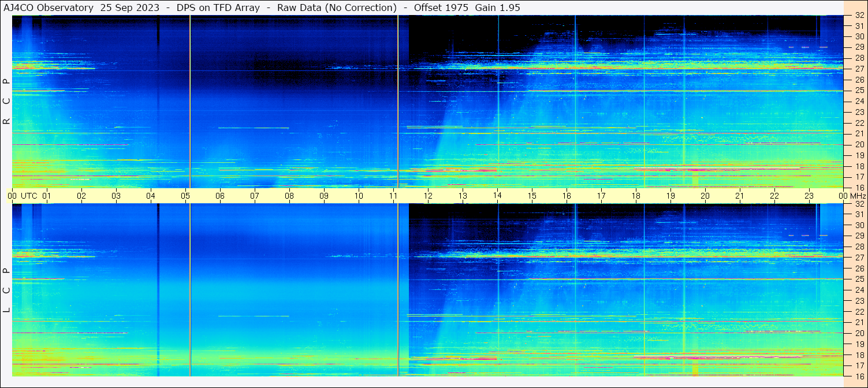Screen dimensions: 868x388
Task: Select the 18 MHz tick on the upper RCP scale
Action: click(859, 166)
